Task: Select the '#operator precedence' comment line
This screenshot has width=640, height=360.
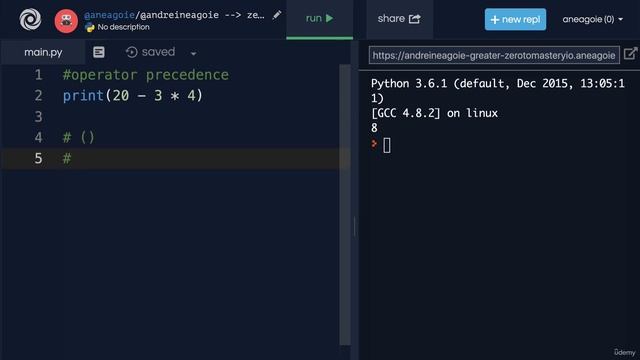Action: 146,75
